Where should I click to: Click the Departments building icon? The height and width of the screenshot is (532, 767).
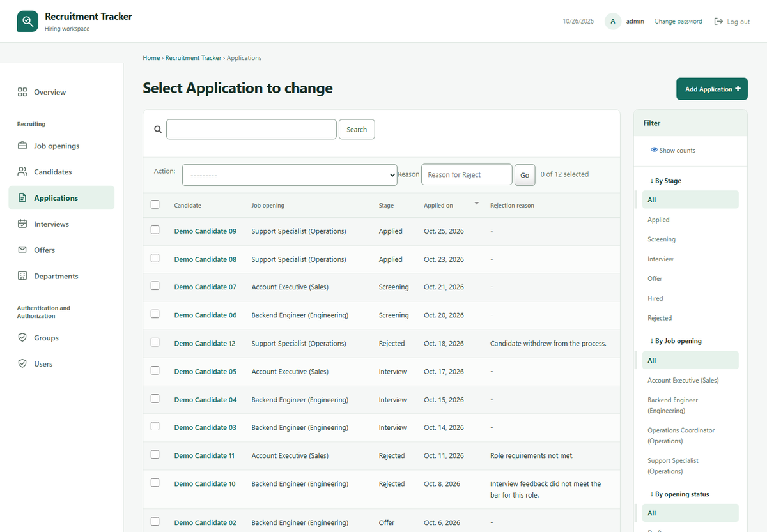(22, 276)
